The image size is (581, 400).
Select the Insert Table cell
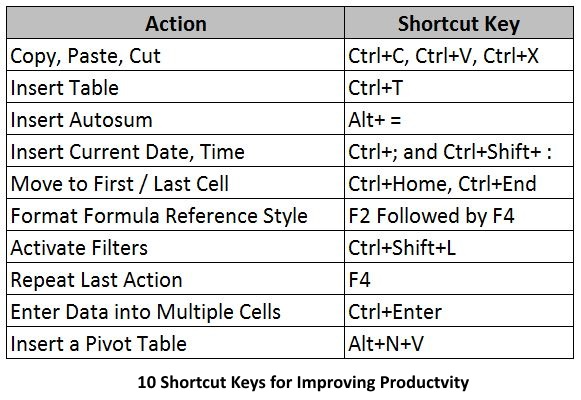[x=176, y=87]
